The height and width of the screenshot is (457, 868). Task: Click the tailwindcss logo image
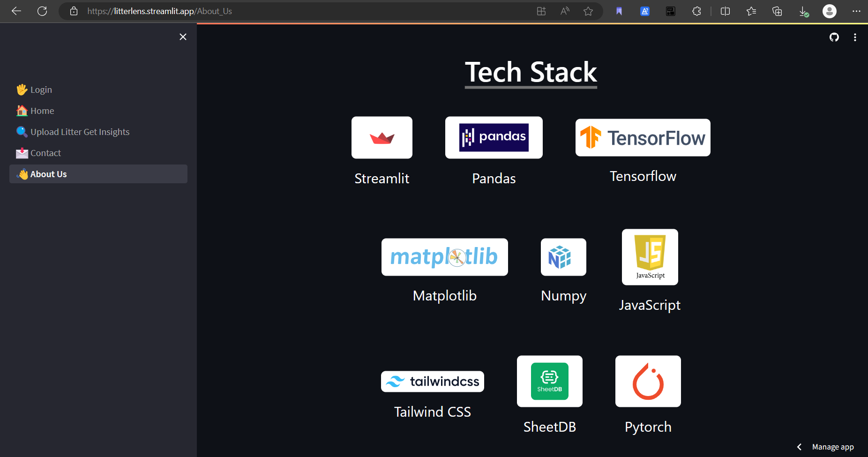(433, 382)
